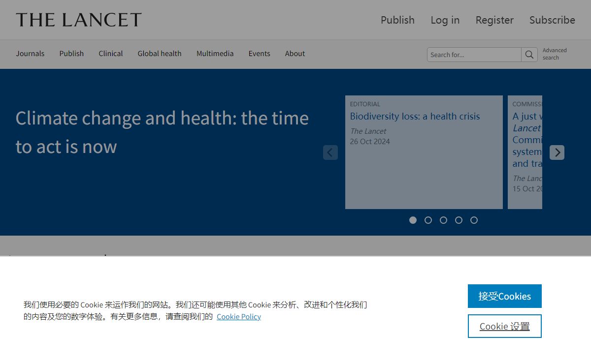
Task: Click Publish in top header
Action: click(397, 20)
